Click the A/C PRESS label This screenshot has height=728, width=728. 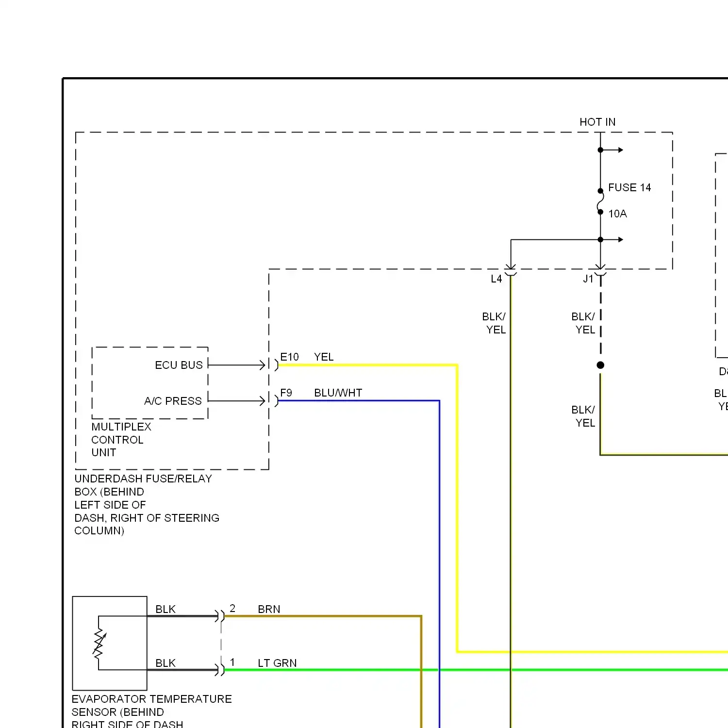(173, 401)
